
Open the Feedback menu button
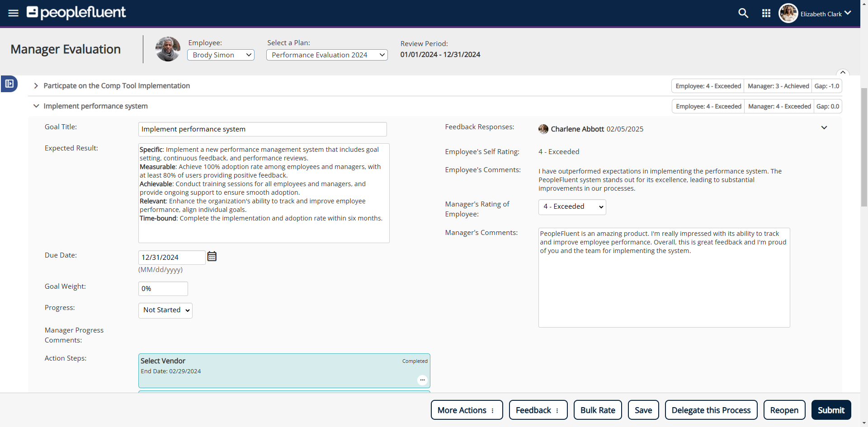click(538, 410)
